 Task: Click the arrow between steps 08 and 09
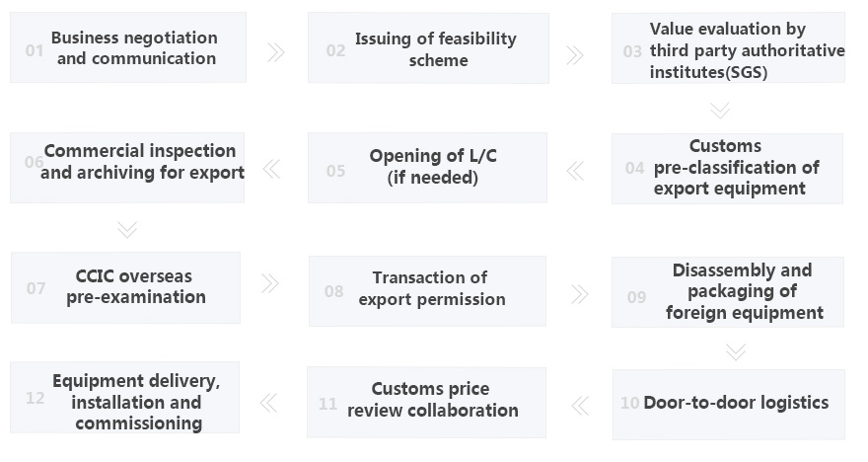click(x=579, y=293)
